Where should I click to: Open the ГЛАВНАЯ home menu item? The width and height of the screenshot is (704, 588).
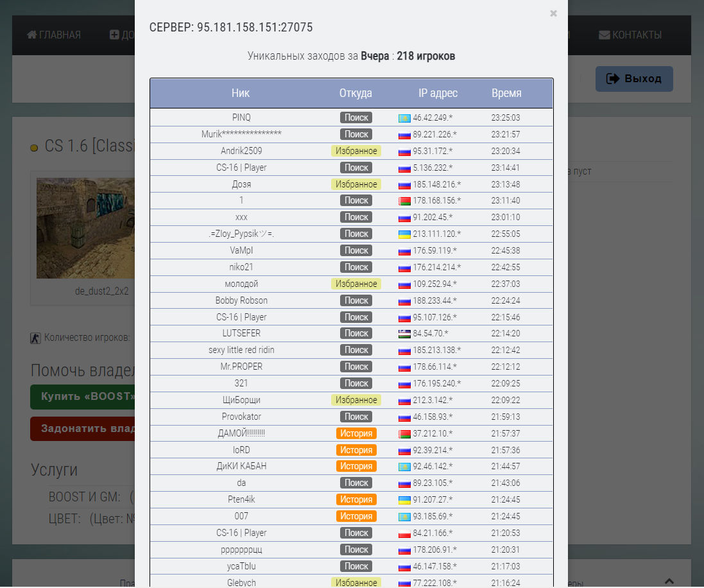54,35
